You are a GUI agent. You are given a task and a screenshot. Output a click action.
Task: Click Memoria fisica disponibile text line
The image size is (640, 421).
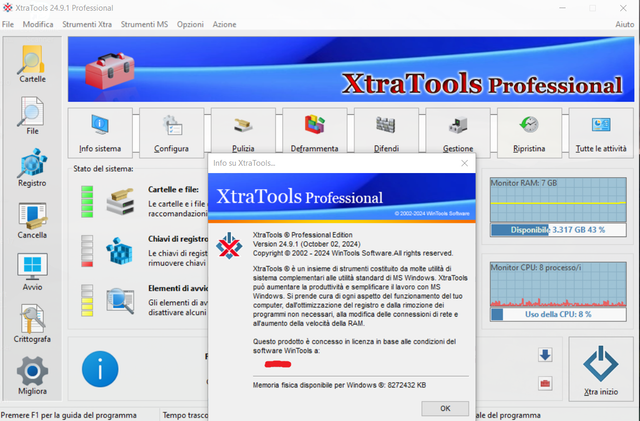tap(339, 385)
